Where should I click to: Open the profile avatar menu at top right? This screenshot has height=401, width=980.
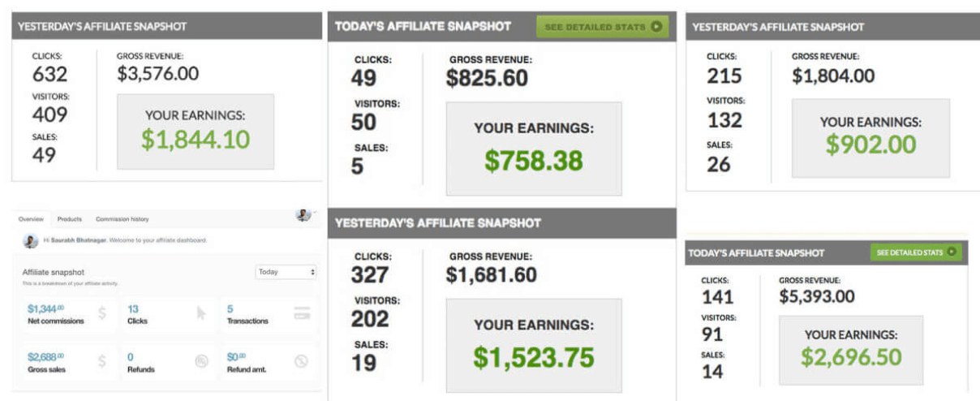[x=303, y=215]
